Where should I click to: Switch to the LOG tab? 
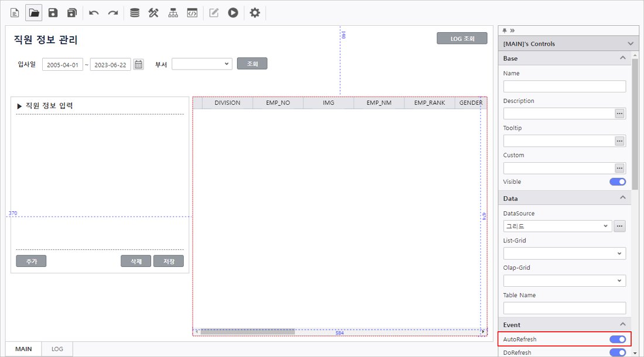pos(57,349)
